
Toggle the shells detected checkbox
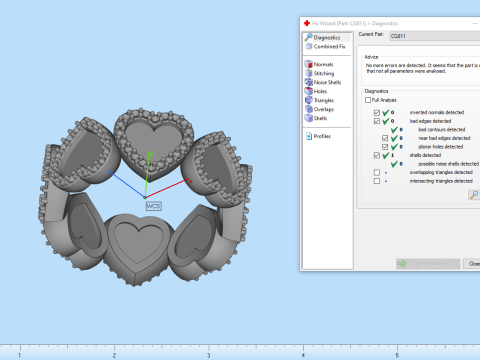tap(377, 155)
